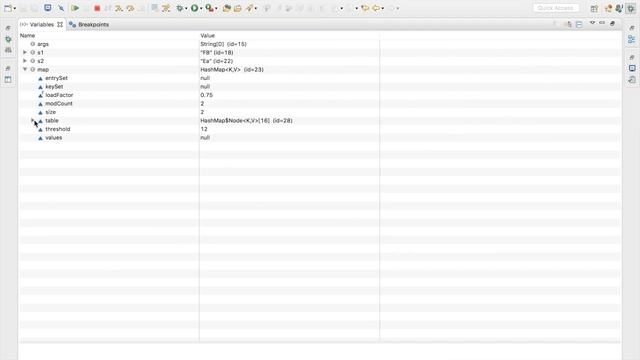Viewport: 640px width, 360px height.
Task: Open the Run launch dropdown arrow
Action: click(201, 8)
